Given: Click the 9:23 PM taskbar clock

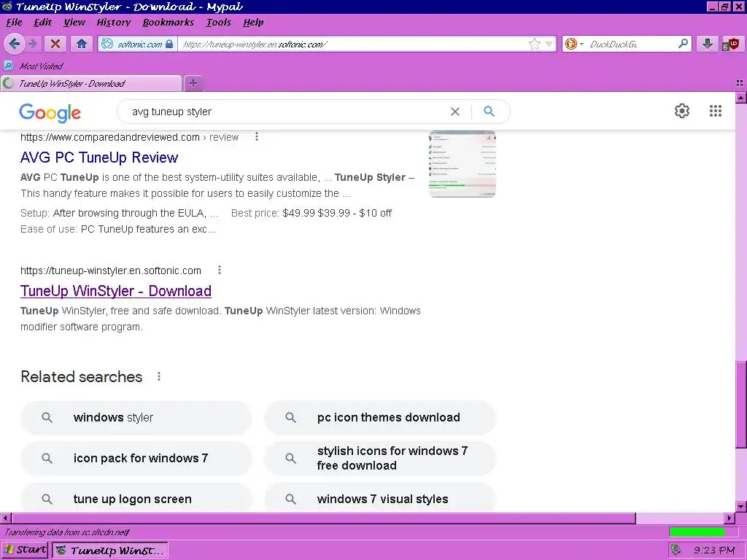Looking at the screenshot, I should (x=713, y=551).
